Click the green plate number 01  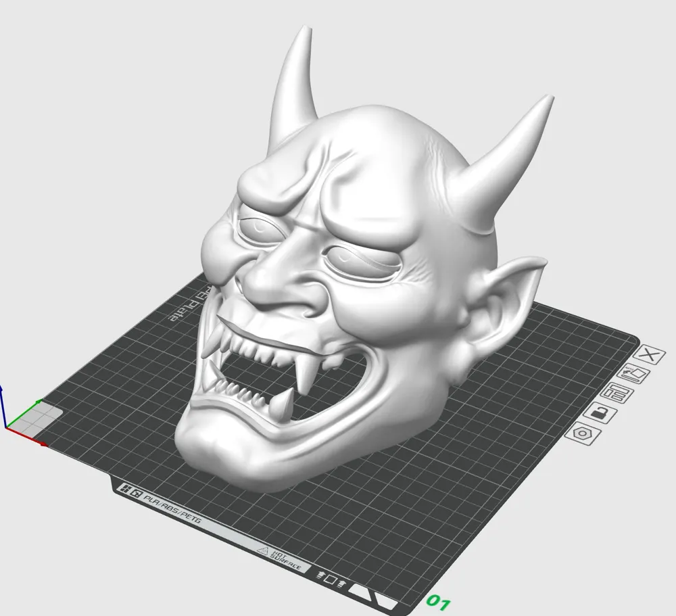439,602
